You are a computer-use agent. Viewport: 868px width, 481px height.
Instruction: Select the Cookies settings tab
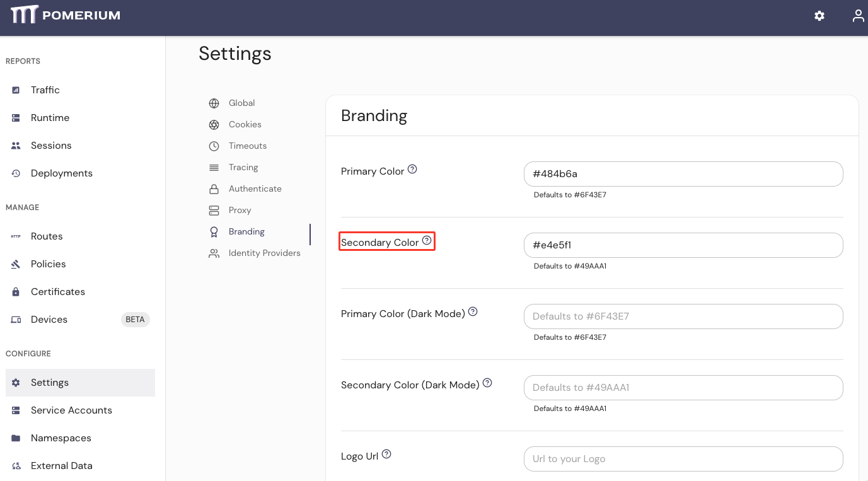pos(245,125)
